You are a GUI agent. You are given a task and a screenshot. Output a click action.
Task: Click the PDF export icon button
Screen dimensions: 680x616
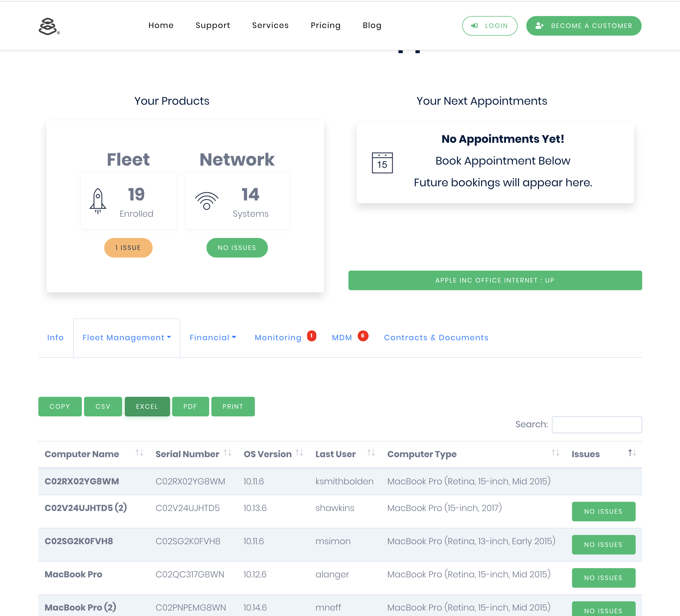click(190, 406)
